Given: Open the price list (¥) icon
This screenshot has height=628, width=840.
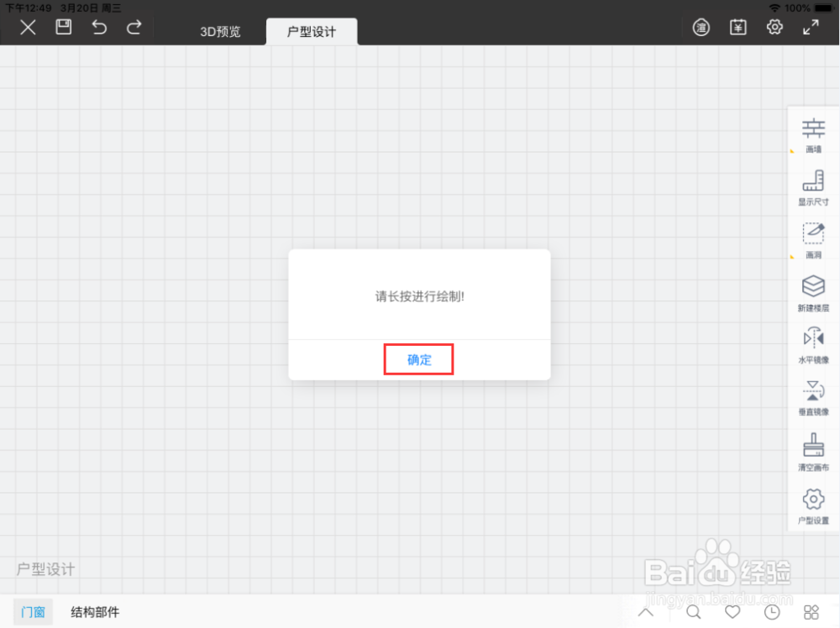Looking at the screenshot, I should pos(738,28).
